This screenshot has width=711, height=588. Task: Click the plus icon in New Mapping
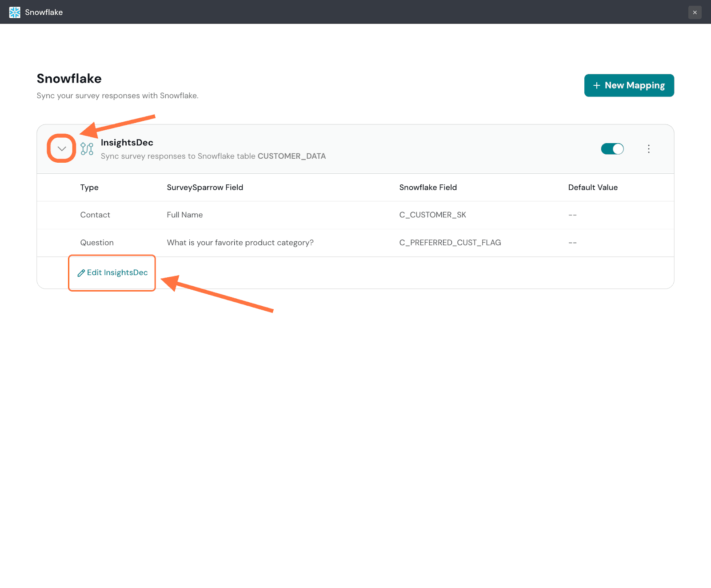(x=596, y=85)
